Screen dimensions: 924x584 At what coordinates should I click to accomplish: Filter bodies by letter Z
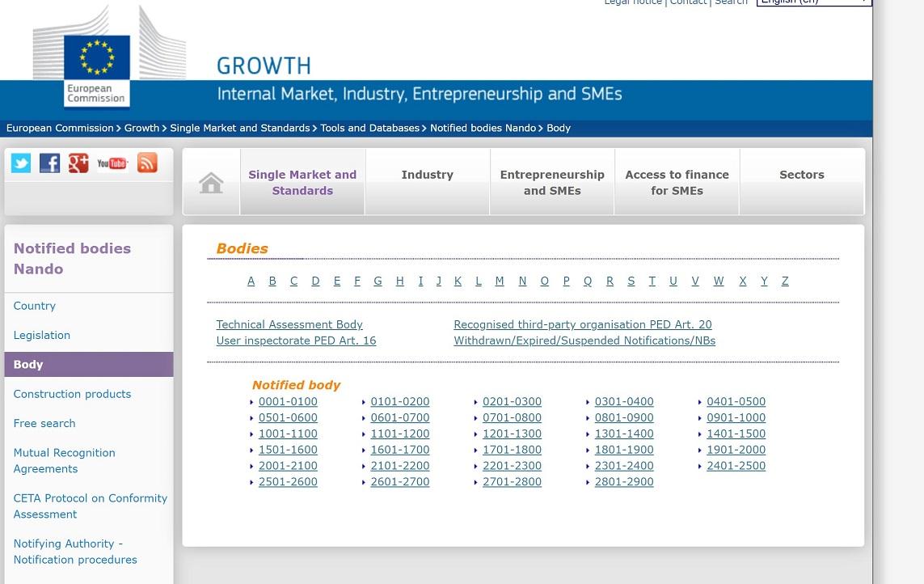(785, 281)
